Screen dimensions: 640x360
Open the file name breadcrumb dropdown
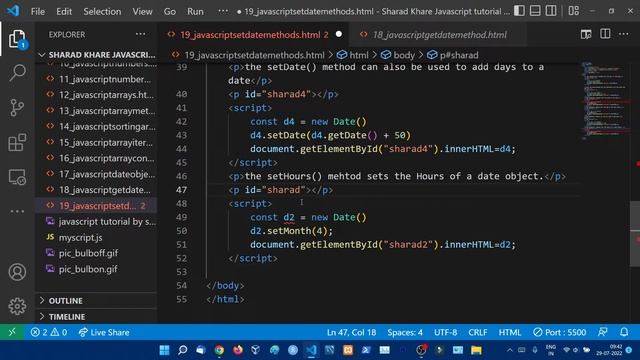248,55
